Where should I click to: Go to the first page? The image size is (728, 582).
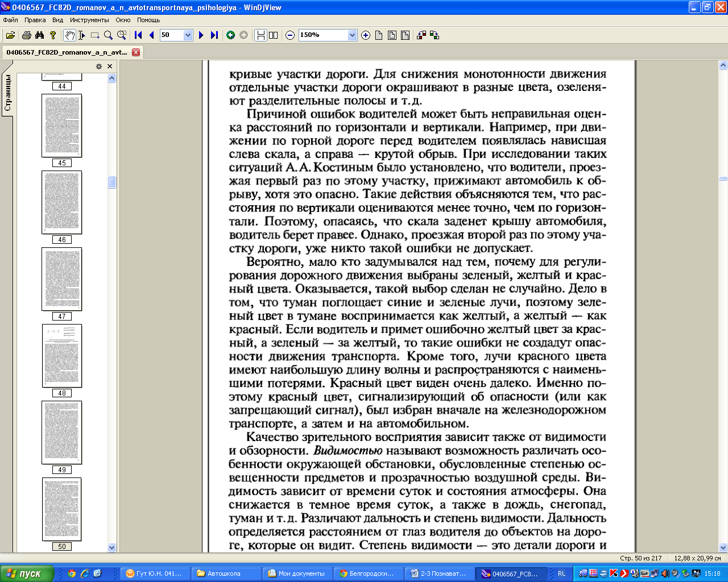tap(138, 35)
